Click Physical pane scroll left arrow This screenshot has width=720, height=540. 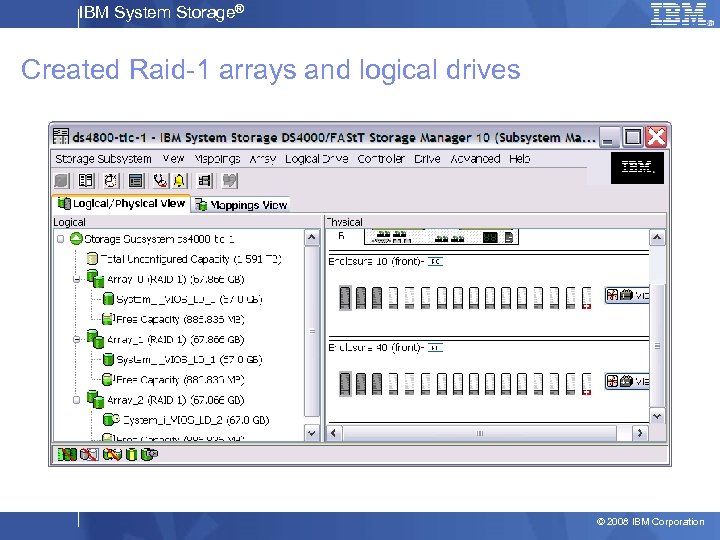pyautogui.click(x=334, y=433)
